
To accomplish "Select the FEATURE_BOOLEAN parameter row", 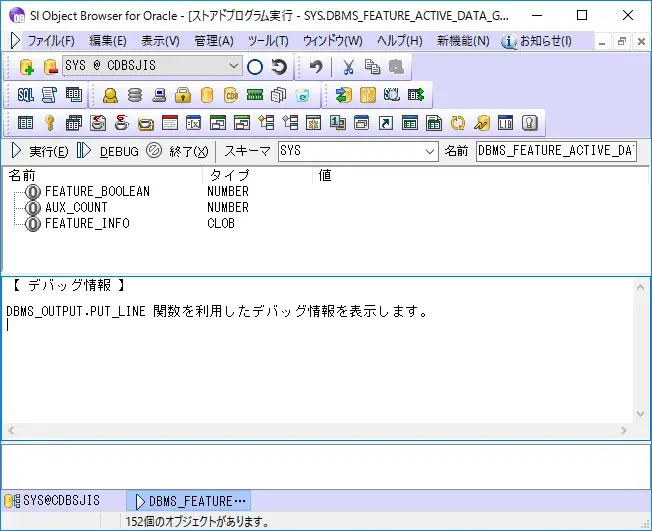I will (97, 192).
